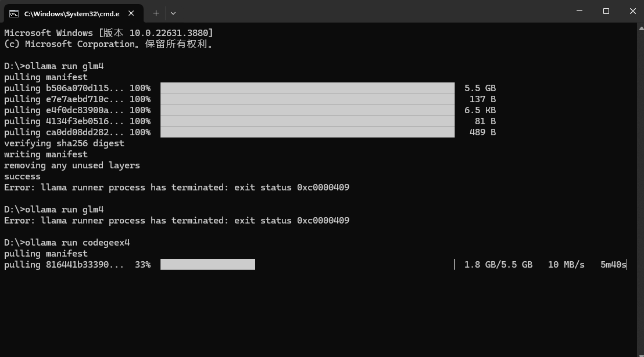
Task: Click the '5m40s' remaining time
Action: 614,265
